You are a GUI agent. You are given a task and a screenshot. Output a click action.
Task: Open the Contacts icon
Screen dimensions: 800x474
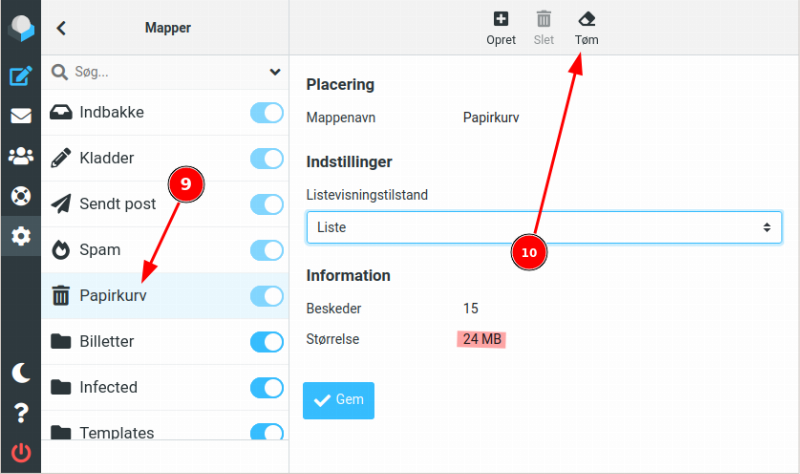coord(20,155)
